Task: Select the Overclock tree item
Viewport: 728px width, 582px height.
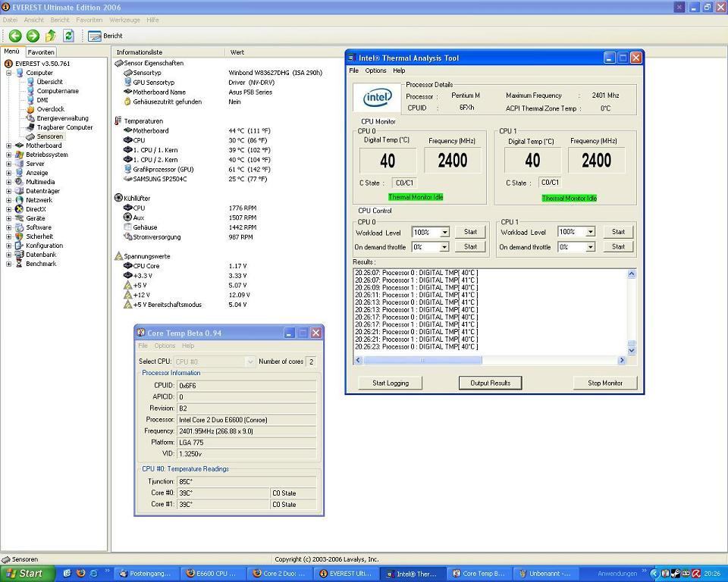Action: (50, 109)
